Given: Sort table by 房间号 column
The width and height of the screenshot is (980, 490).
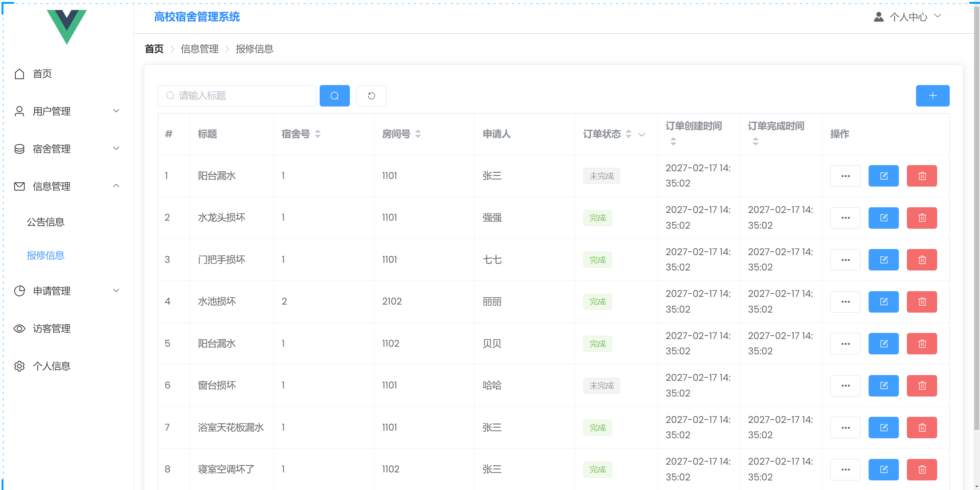Looking at the screenshot, I should tap(418, 134).
